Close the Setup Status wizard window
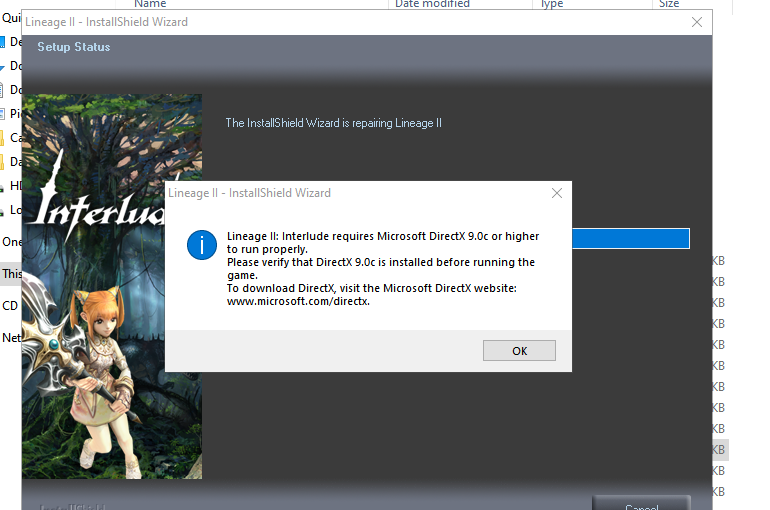 click(x=696, y=22)
